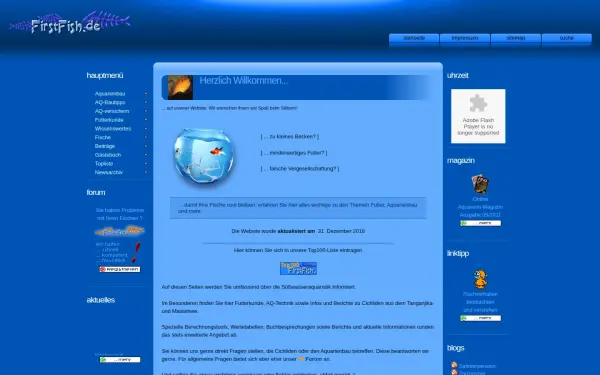
Task: Click the icon beside Salmlerpension blog
Action: coord(454,365)
